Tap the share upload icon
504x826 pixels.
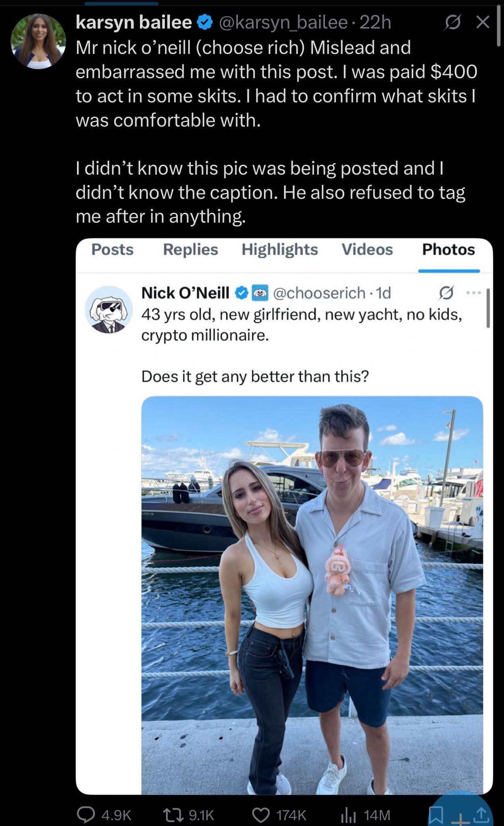point(483,815)
